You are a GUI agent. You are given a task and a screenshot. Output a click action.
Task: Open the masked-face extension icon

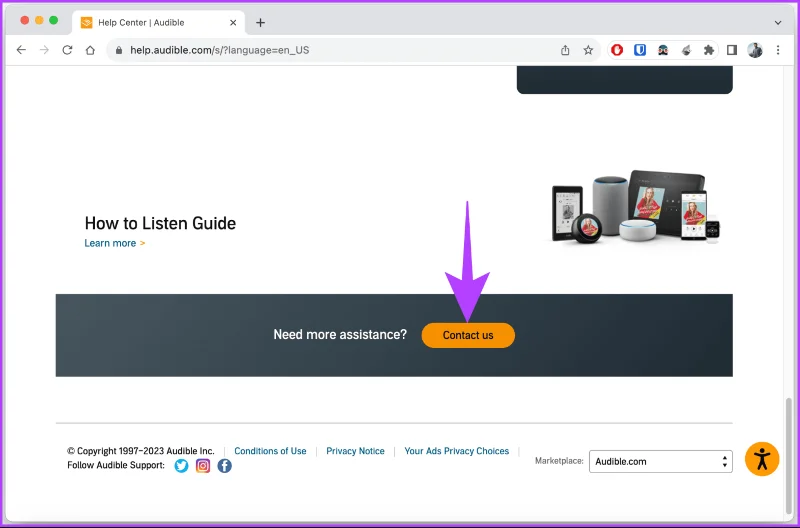663,50
